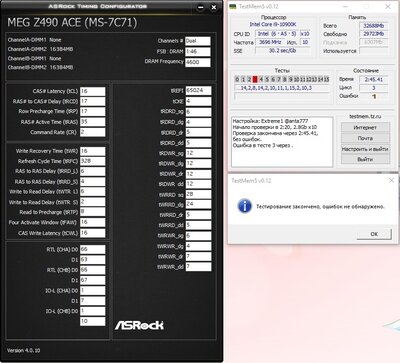Minimize the TestMem5 main window
400x363 pixels.
click(x=346, y=7)
